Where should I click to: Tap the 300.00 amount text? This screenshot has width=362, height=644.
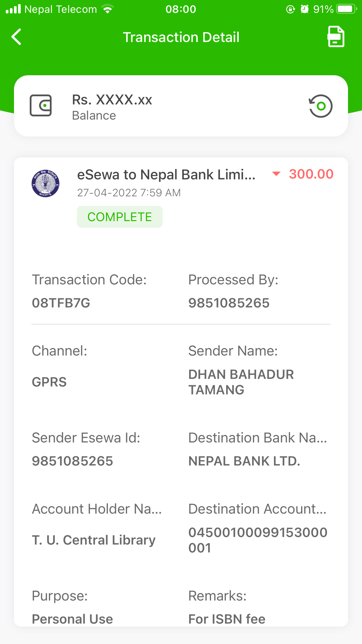pyautogui.click(x=311, y=174)
